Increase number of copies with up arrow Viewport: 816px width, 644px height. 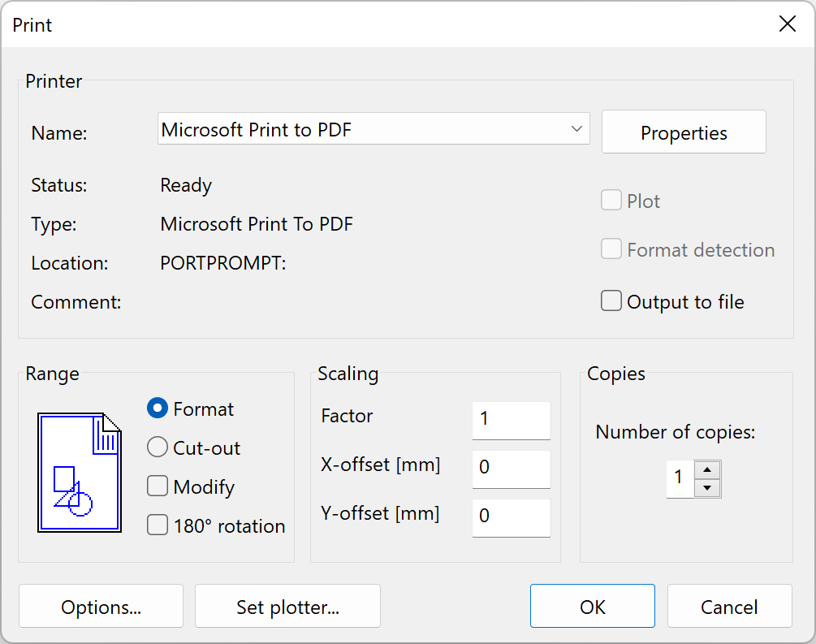707,470
